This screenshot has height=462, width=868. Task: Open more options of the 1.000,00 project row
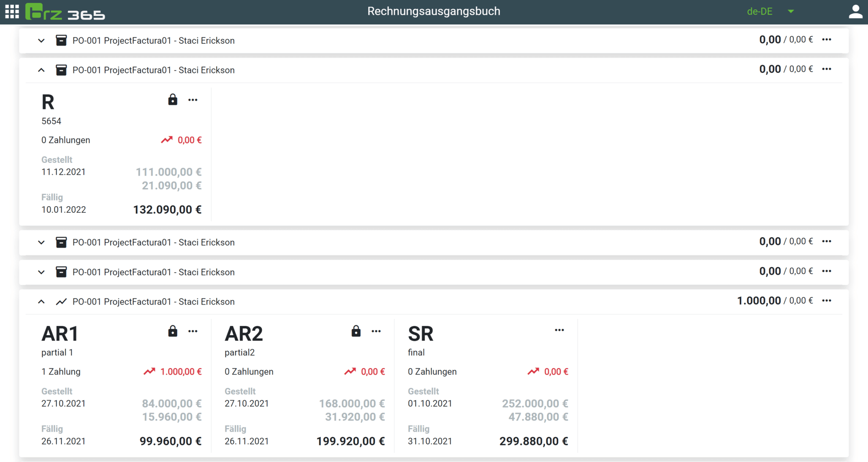(827, 301)
